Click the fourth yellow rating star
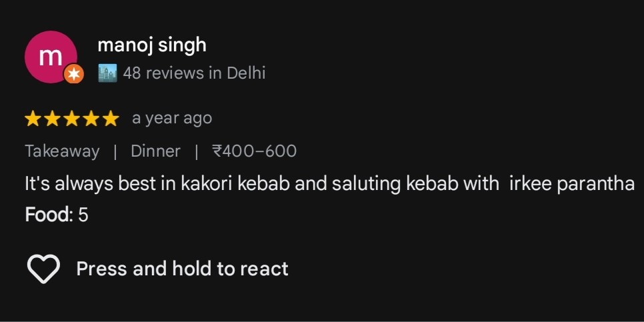Viewport: 644px width, 322px height. point(91,119)
